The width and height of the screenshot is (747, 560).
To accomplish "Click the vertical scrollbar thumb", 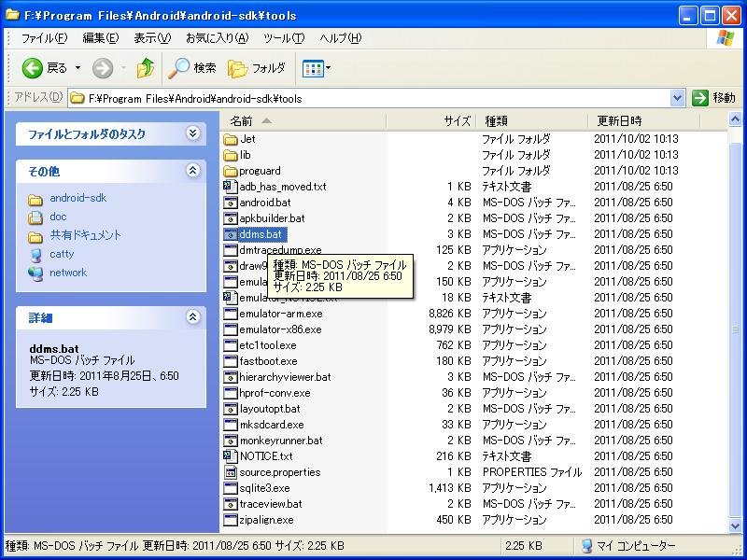I will click(735, 329).
